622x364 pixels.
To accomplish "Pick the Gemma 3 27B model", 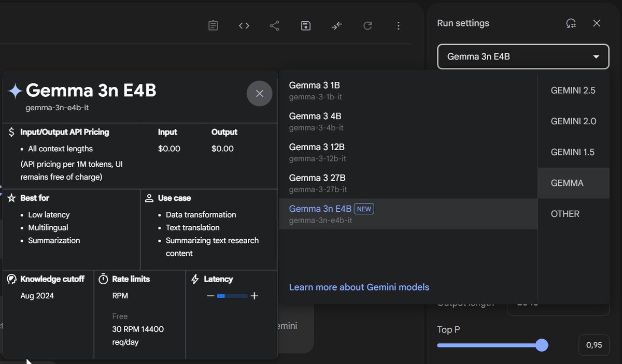I will (408, 183).
